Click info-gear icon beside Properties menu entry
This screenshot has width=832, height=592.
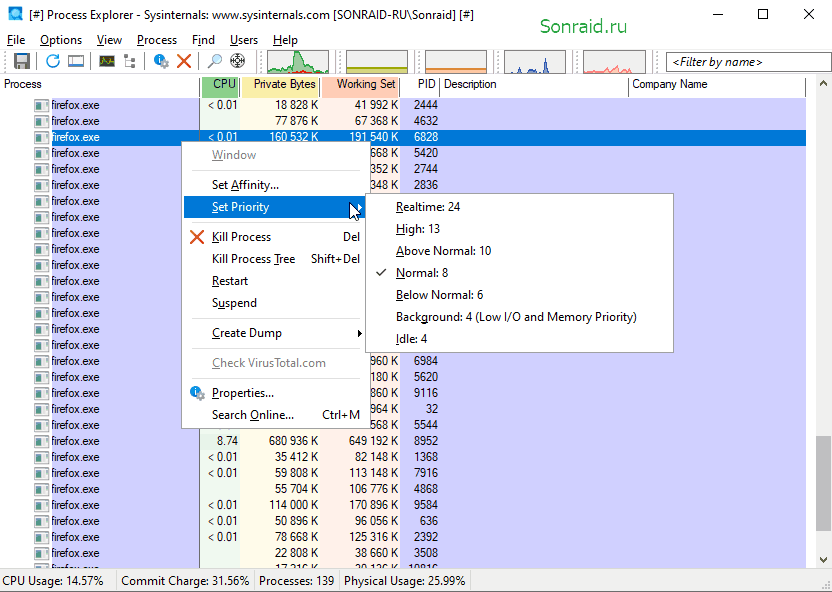(x=197, y=393)
